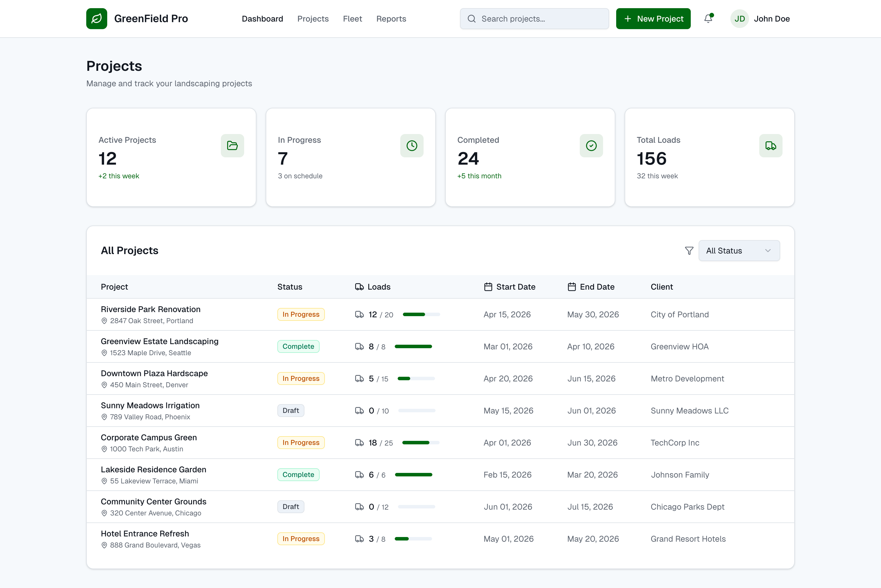Image resolution: width=881 pixels, height=588 pixels.
Task: Click the Total Loads truck icon
Action: tap(770, 145)
